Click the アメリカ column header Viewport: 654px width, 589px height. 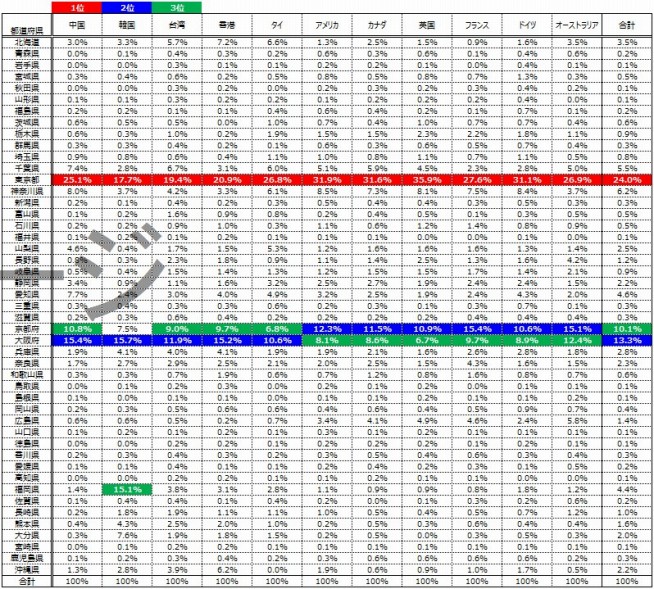[x=326, y=22]
